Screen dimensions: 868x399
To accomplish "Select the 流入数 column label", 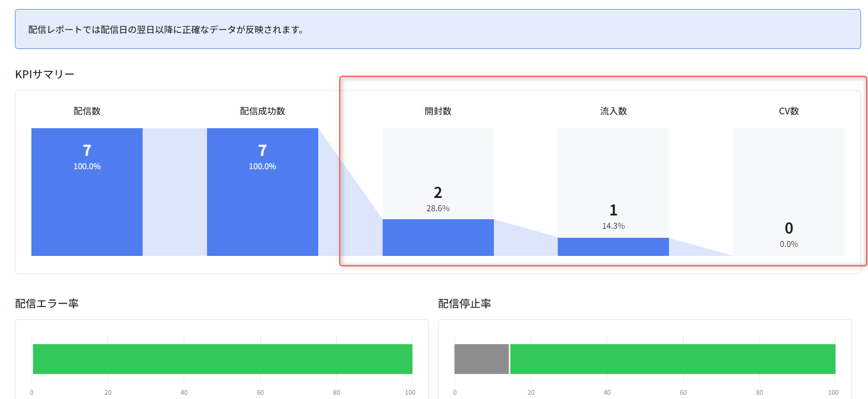I will tap(613, 111).
